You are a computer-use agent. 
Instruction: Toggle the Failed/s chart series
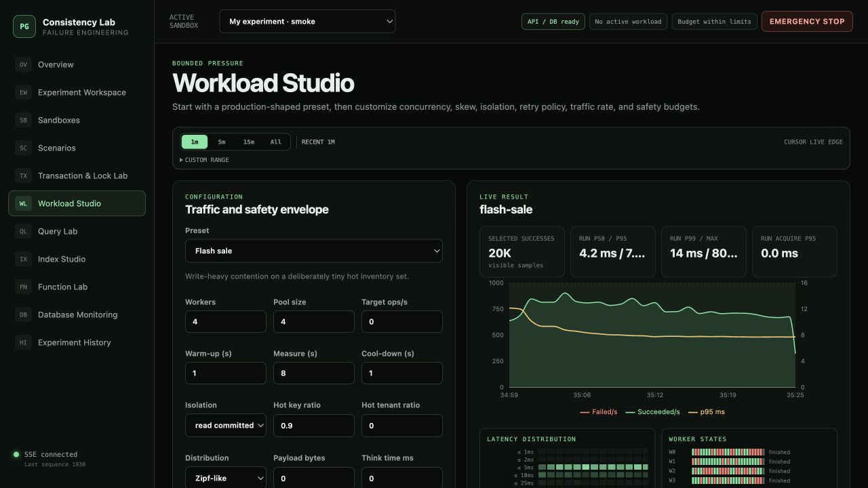pyautogui.click(x=599, y=412)
